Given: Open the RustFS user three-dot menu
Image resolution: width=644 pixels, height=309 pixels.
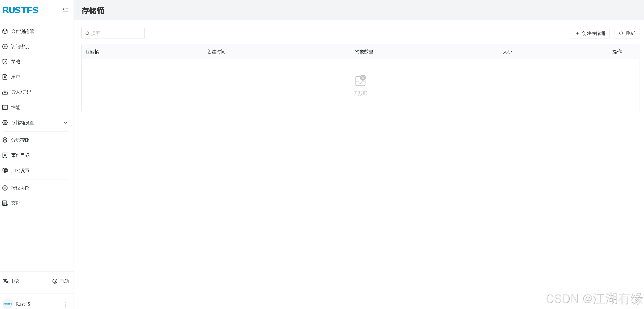Looking at the screenshot, I should click(x=65, y=304).
